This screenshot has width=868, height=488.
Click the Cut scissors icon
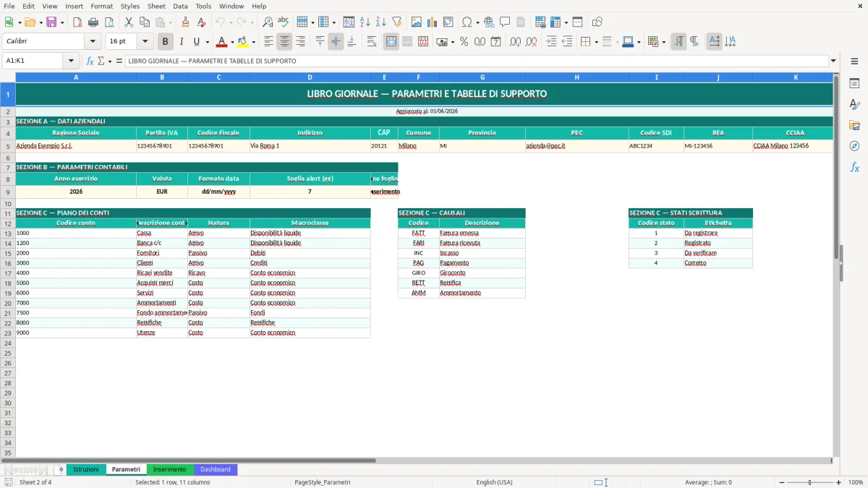129,22
